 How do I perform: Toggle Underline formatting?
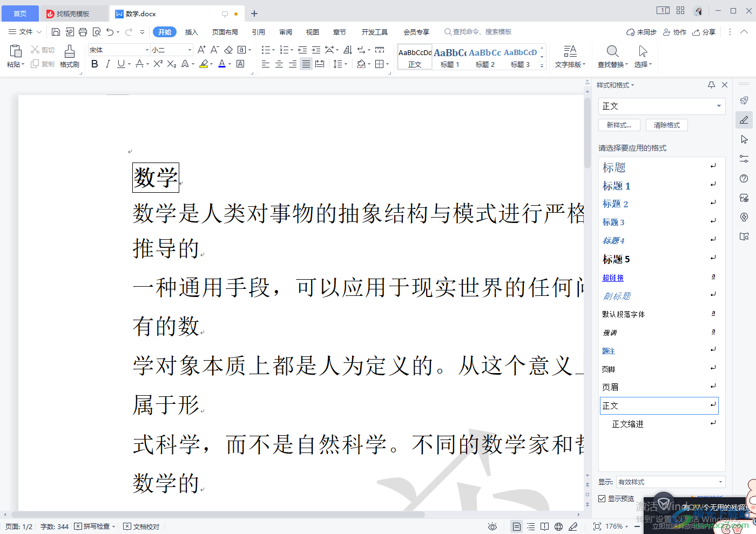pyautogui.click(x=121, y=64)
